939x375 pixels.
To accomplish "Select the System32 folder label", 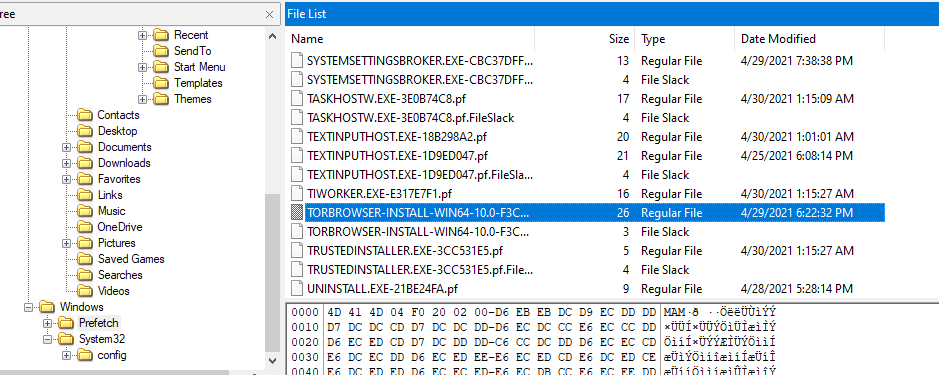I will click(102, 339).
